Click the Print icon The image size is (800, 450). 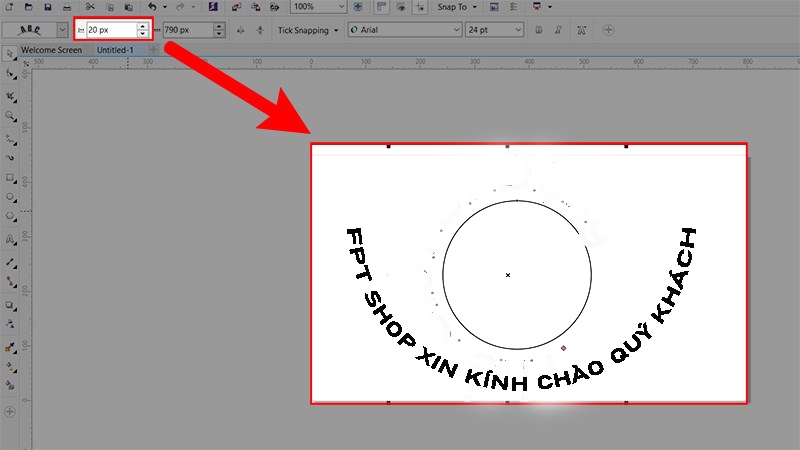tap(67, 7)
